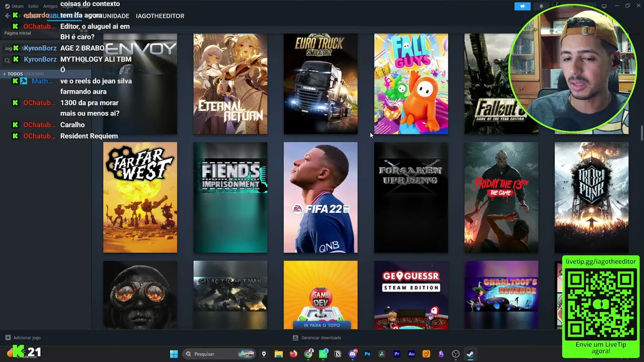Select the Galactic Hitman cover
The image size is (644, 362).
pyautogui.click(x=230, y=295)
